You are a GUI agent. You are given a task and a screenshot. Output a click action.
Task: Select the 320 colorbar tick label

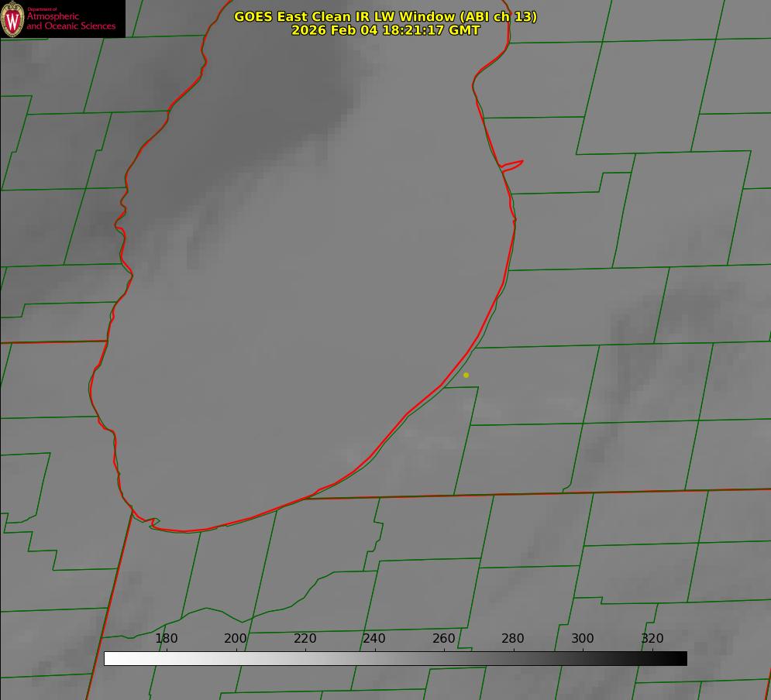(x=652, y=638)
